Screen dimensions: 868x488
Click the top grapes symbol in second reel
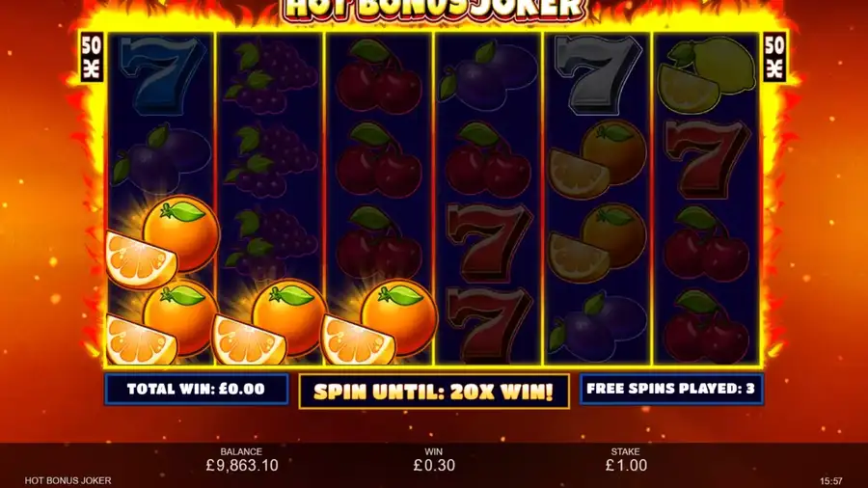(x=270, y=76)
